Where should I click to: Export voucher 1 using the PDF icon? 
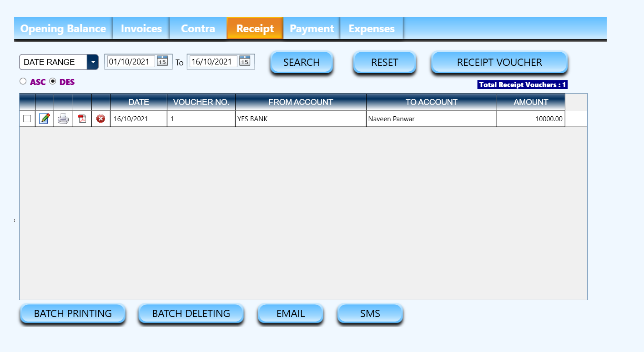point(82,119)
